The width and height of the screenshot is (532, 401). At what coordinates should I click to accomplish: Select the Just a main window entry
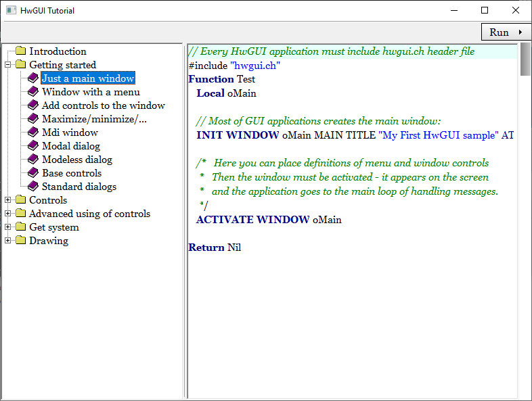click(x=88, y=78)
